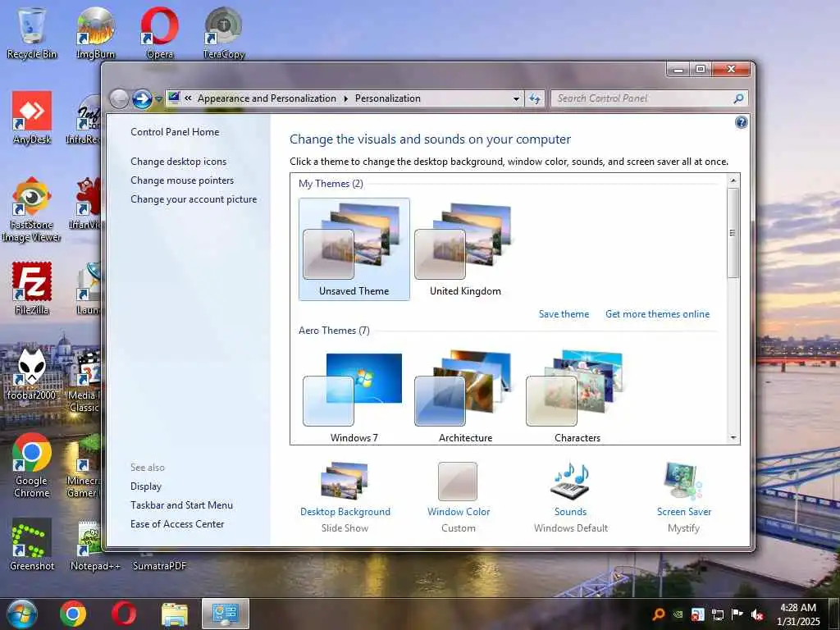Go forward using the Forward arrow button

[142, 98]
